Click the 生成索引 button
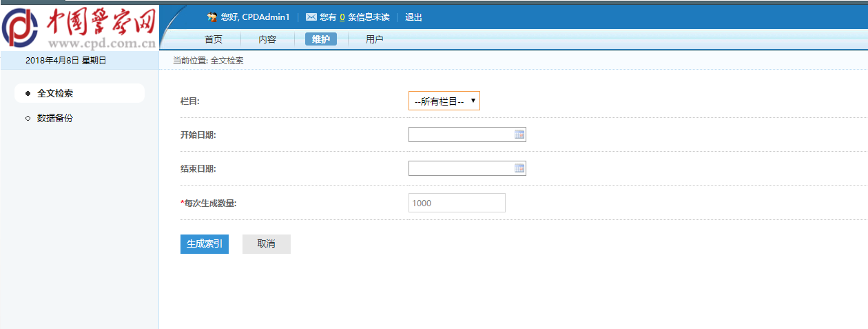Viewport: 868px width, 329px height. [x=205, y=244]
